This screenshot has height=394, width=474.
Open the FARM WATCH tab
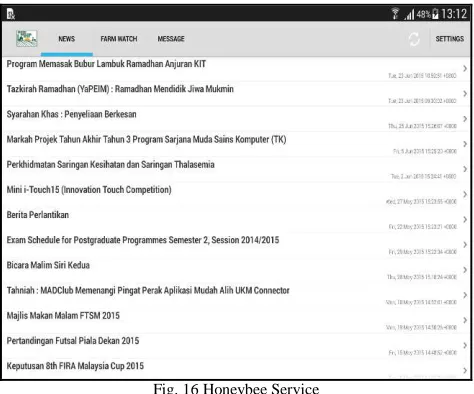119,39
